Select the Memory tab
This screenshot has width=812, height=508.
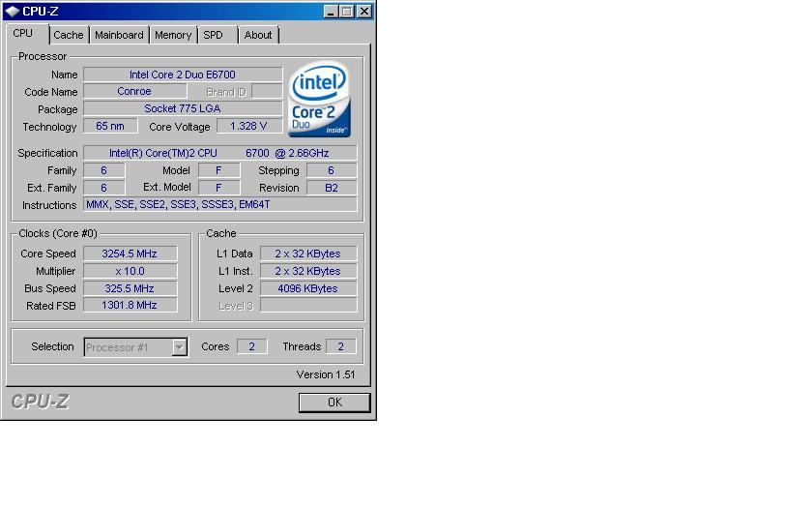pos(173,35)
